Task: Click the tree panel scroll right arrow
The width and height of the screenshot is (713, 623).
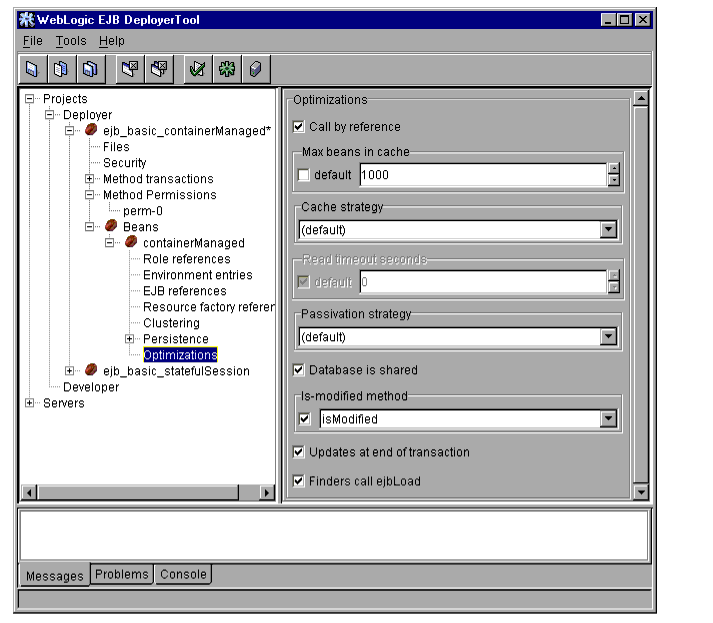Action: [266, 492]
